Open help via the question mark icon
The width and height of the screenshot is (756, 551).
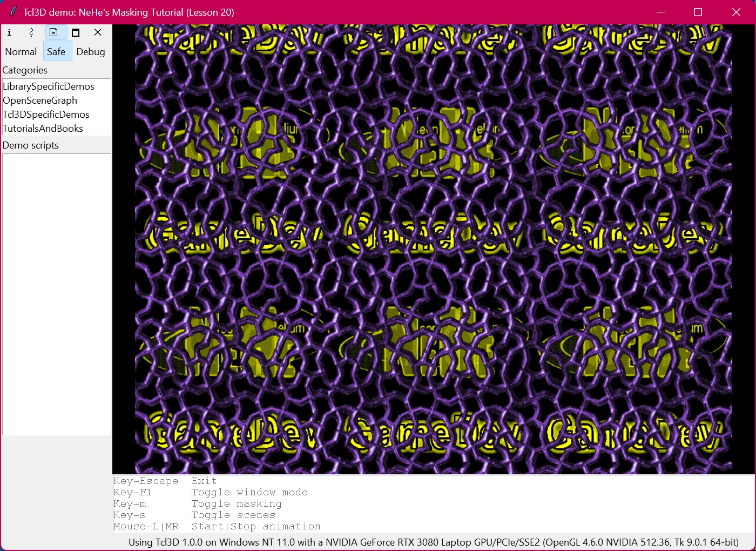coord(31,32)
